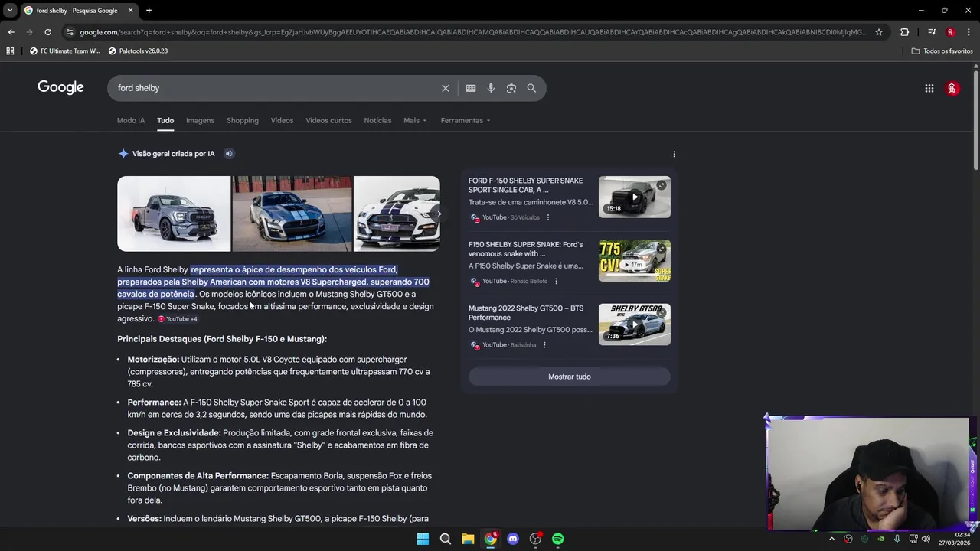Screen dimensions: 980x551
Task: Click the browser address bar
Action: (x=473, y=32)
